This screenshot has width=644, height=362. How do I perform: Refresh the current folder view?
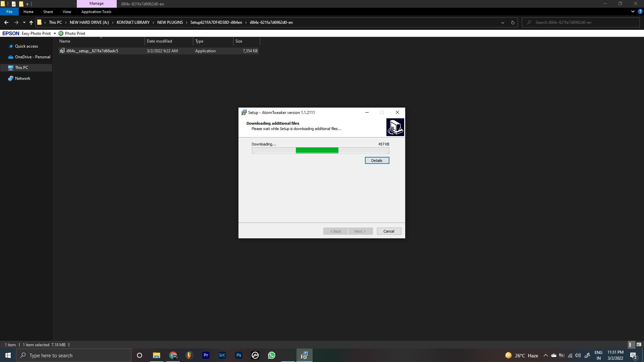coord(513,22)
